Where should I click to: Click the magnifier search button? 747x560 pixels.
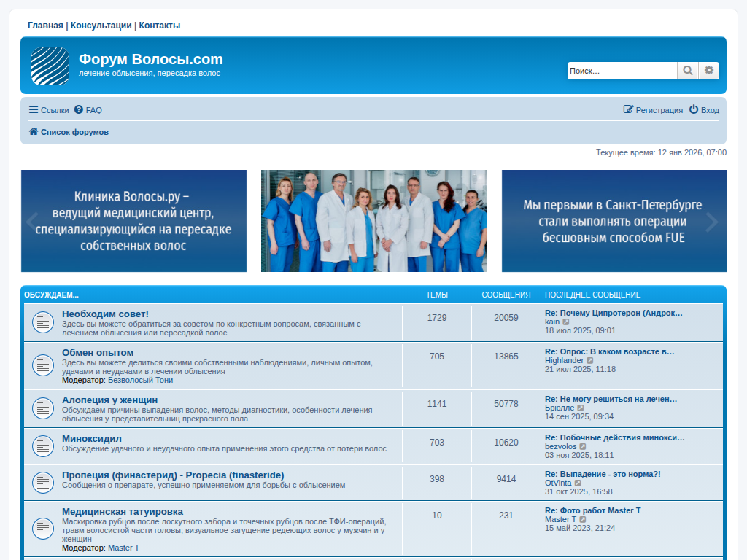pyautogui.click(x=687, y=71)
